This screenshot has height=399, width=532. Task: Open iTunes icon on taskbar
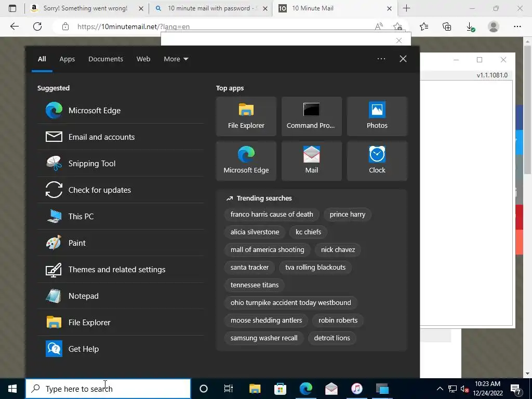(356, 389)
